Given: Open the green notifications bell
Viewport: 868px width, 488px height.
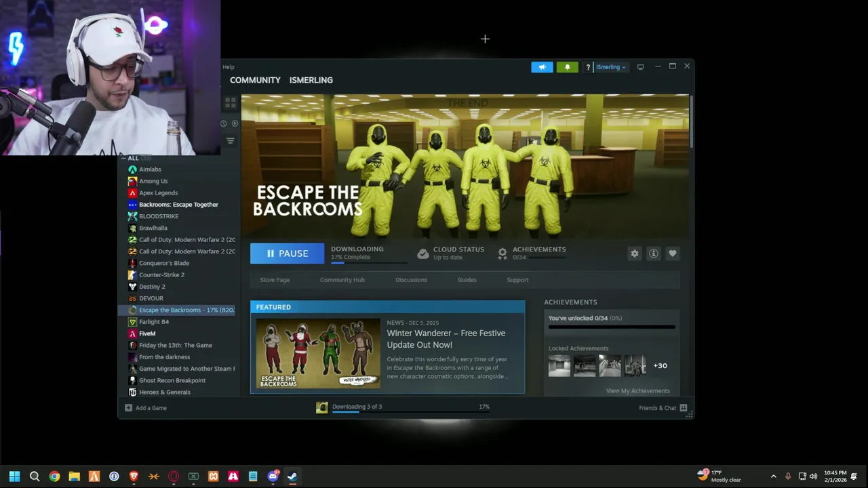Looking at the screenshot, I should point(568,67).
